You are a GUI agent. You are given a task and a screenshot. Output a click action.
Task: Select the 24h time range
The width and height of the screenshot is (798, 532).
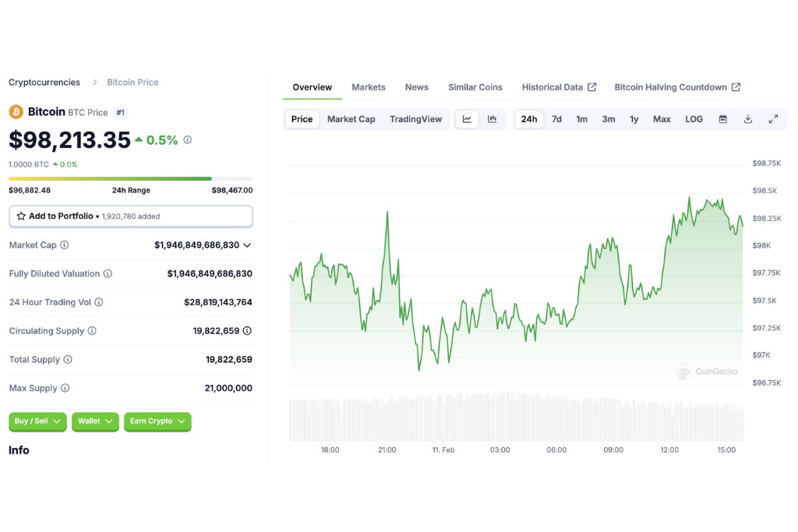[x=529, y=119]
